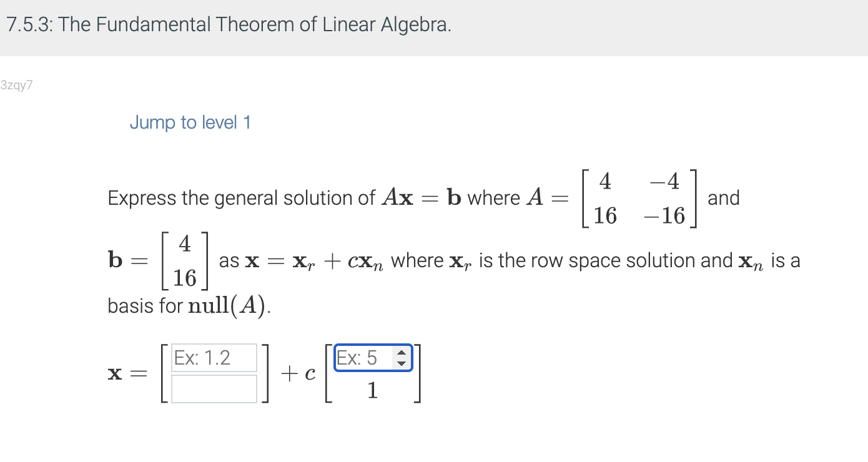
Task: Open level 1 via the blue navigation link
Action: coord(190,122)
